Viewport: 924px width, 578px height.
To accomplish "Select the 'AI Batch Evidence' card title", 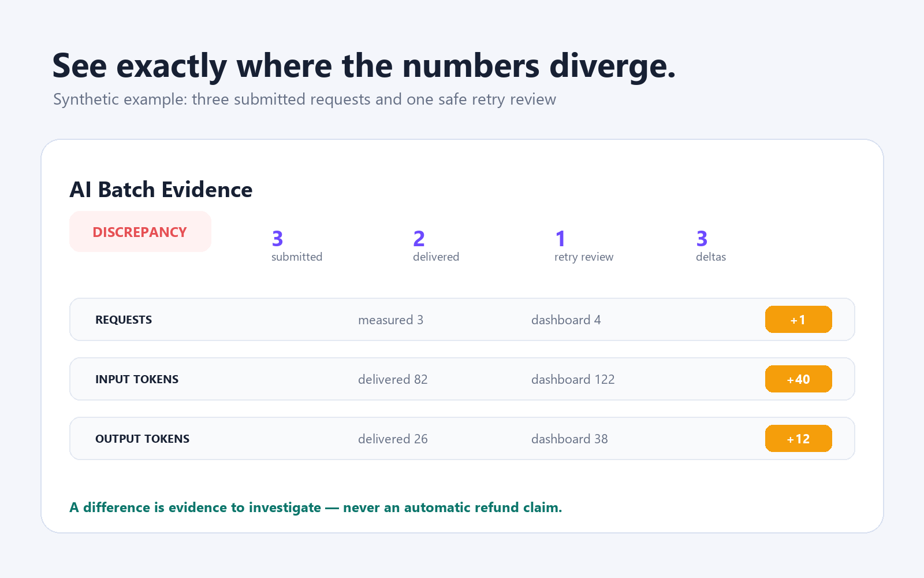I will tap(161, 190).
